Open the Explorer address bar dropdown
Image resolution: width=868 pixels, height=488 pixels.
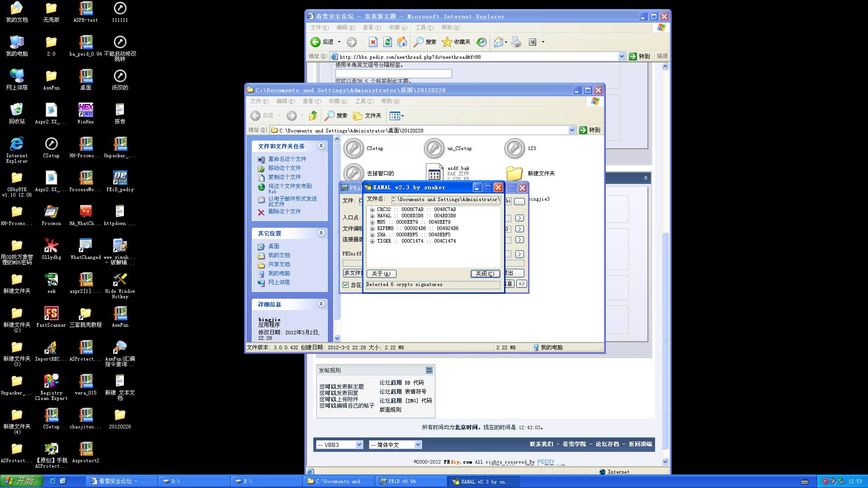click(572, 130)
